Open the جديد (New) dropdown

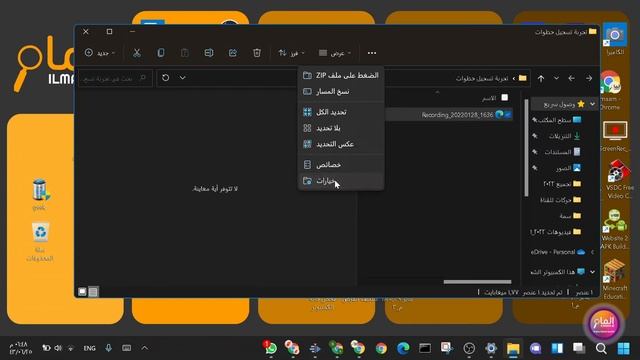pos(100,53)
